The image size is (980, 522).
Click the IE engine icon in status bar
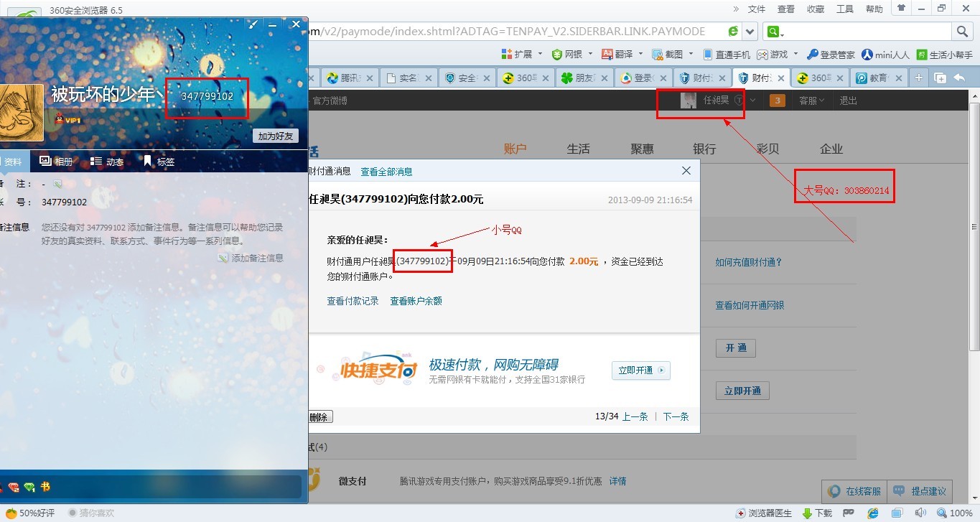[873, 513]
